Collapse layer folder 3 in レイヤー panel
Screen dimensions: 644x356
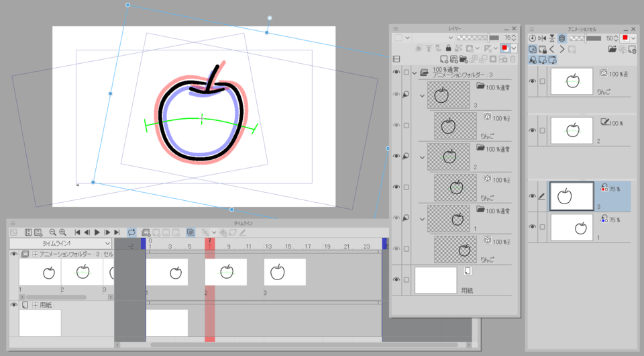pyautogui.click(x=422, y=96)
